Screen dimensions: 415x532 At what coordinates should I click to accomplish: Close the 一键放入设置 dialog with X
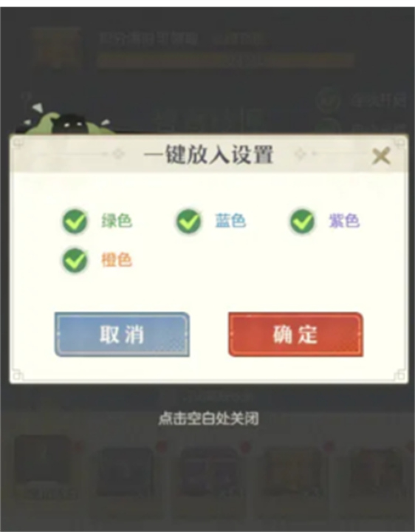[x=381, y=156]
